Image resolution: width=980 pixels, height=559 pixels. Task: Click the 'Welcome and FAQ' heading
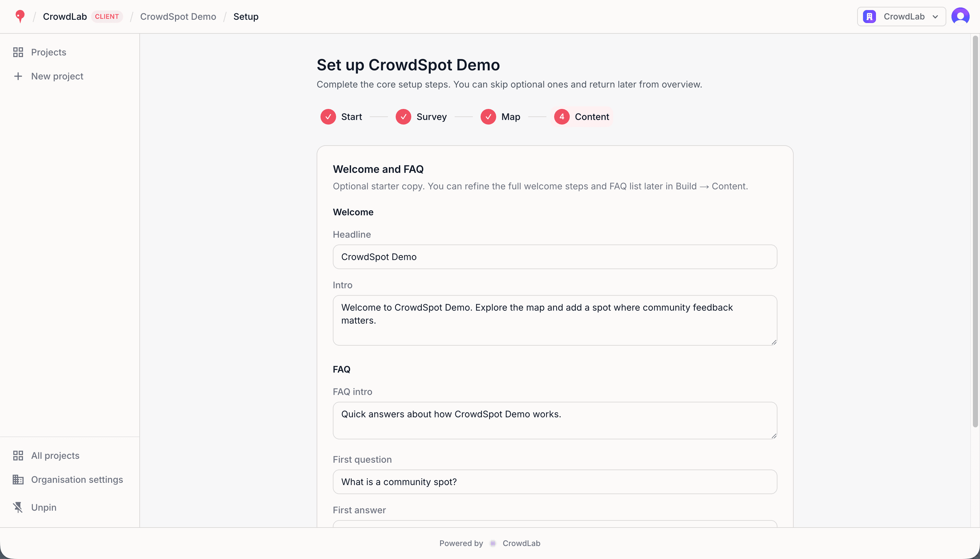378,169
